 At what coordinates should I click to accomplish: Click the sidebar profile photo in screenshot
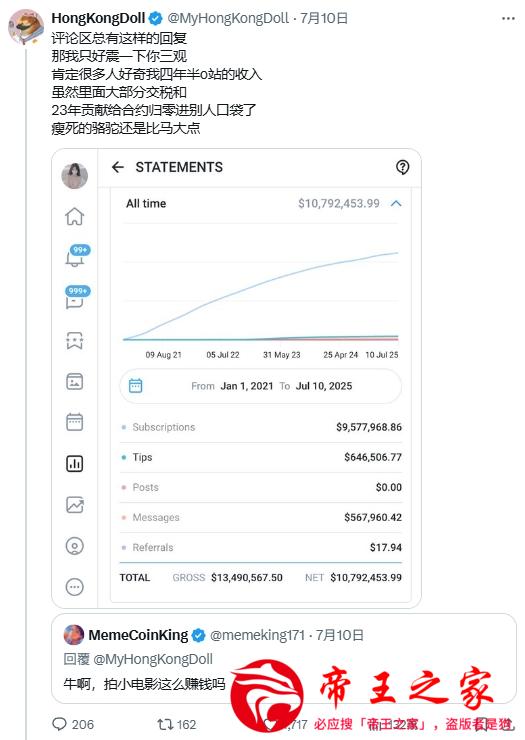click(75, 176)
